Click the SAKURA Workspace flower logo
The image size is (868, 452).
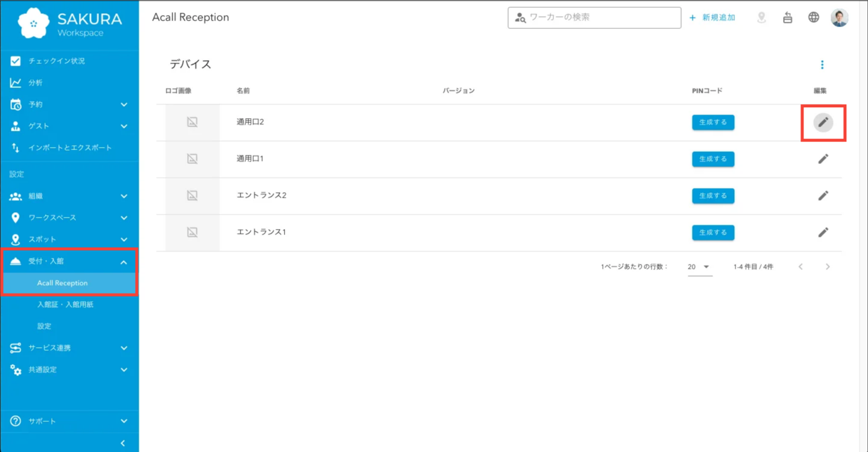click(x=34, y=23)
